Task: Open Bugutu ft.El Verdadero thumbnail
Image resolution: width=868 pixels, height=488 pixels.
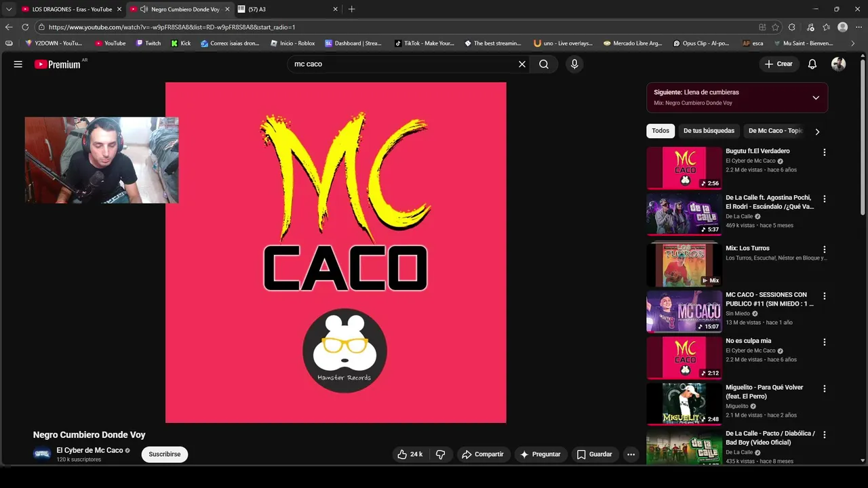Action: tap(684, 168)
